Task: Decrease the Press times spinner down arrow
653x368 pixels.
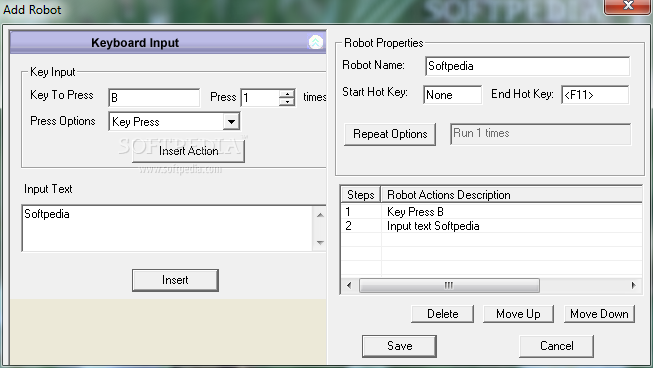Action: [x=287, y=102]
